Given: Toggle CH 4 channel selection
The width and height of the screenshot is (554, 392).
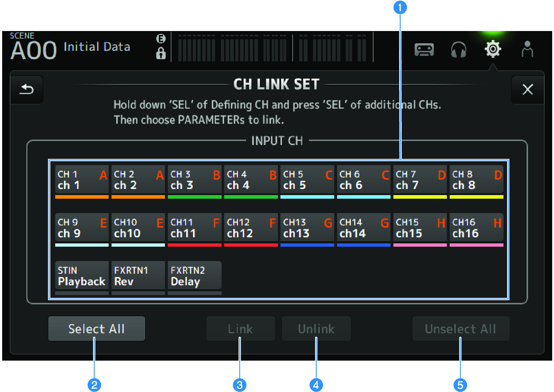Looking at the screenshot, I should coord(251,180).
